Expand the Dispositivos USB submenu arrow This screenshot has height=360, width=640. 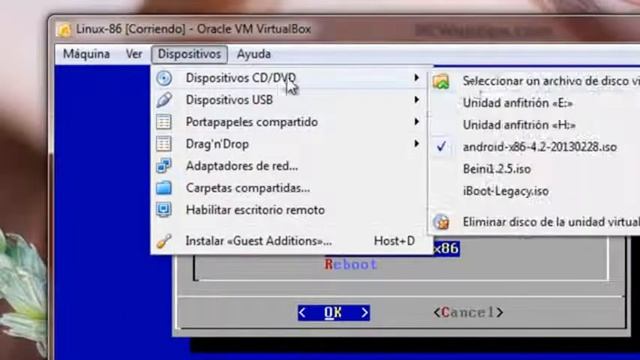(416, 100)
